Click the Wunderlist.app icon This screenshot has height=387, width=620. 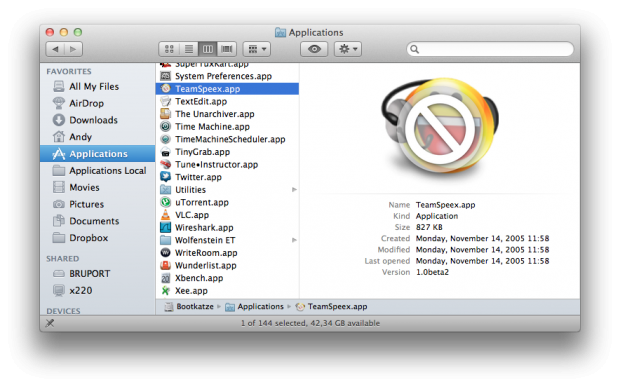coord(165,266)
